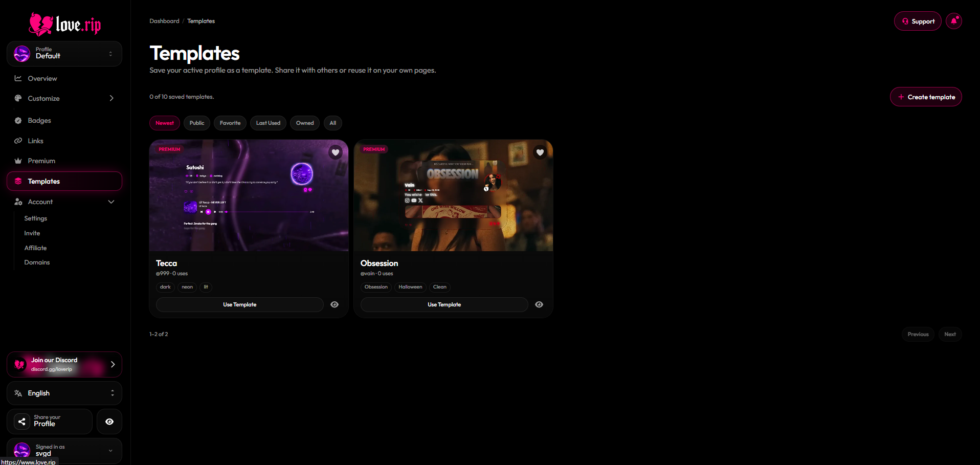Favorite the Obsession template heart
Viewport: 980px width, 465px height.
coord(540,152)
